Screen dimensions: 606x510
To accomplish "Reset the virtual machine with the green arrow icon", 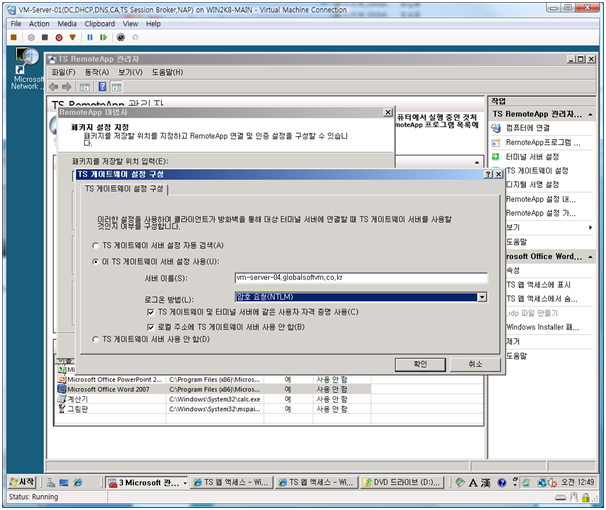I will (x=103, y=37).
